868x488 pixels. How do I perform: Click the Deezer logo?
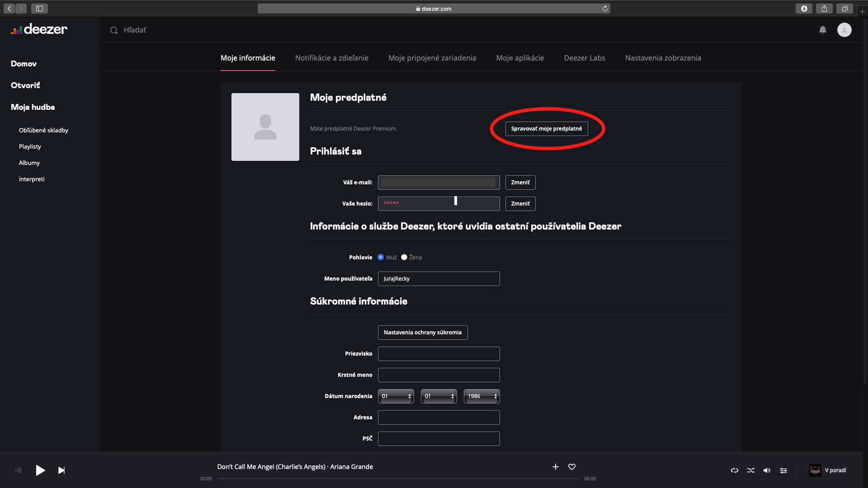pos(39,29)
